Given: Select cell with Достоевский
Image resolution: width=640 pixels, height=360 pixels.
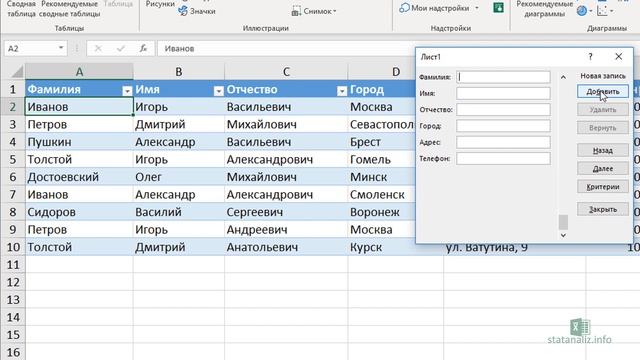Looking at the screenshot, I should (x=79, y=177).
